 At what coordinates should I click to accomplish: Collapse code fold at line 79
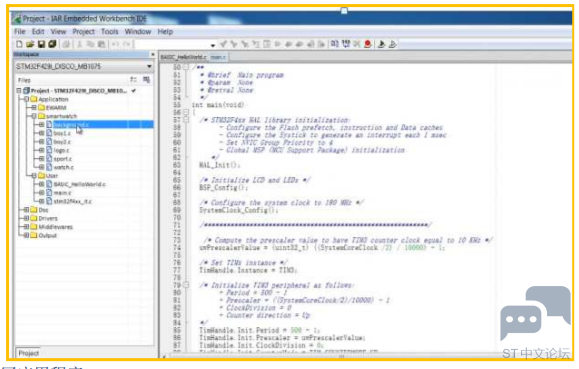186,285
